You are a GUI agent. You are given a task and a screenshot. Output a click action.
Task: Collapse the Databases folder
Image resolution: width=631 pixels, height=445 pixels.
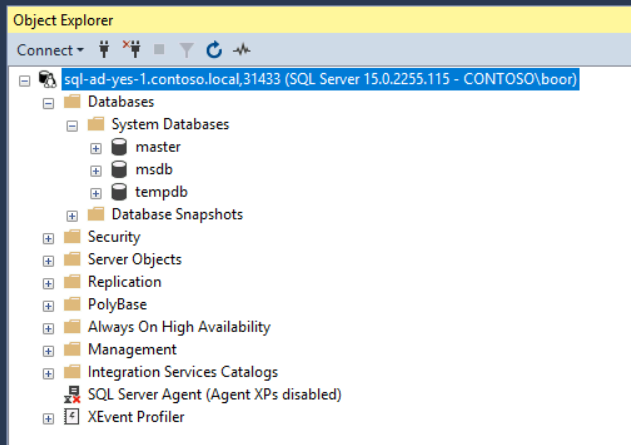[x=48, y=103]
